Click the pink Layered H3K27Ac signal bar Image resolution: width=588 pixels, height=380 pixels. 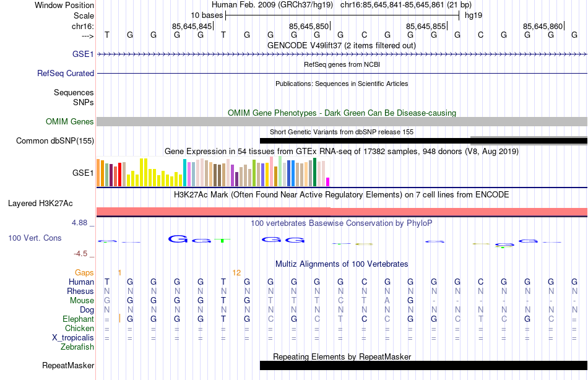(x=342, y=212)
